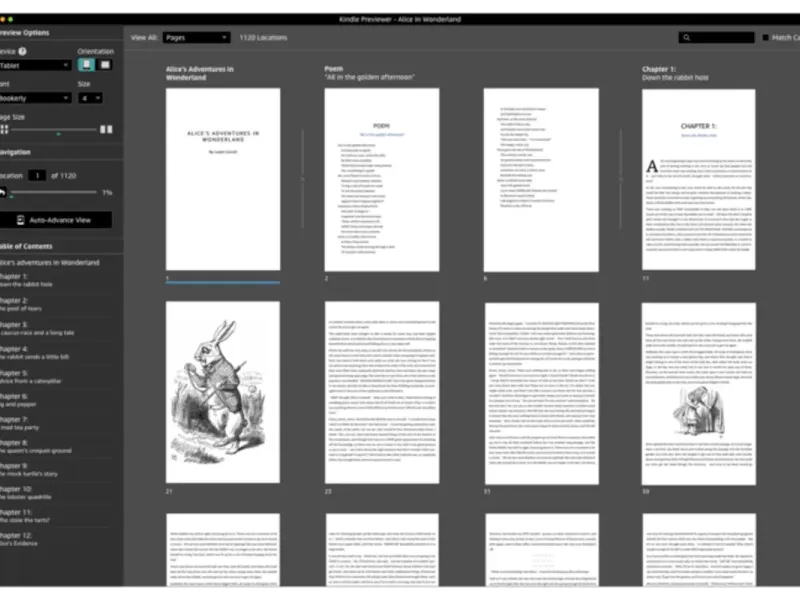The width and height of the screenshot is (800, 600).
Task: Click the location progress slider
Action: 54,192
